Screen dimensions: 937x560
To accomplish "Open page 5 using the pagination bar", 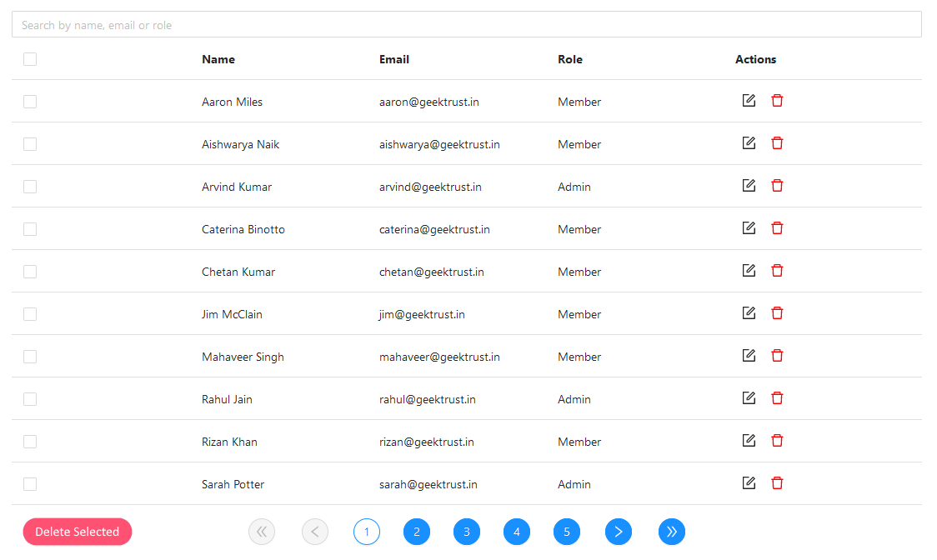I will coord(567,531).
